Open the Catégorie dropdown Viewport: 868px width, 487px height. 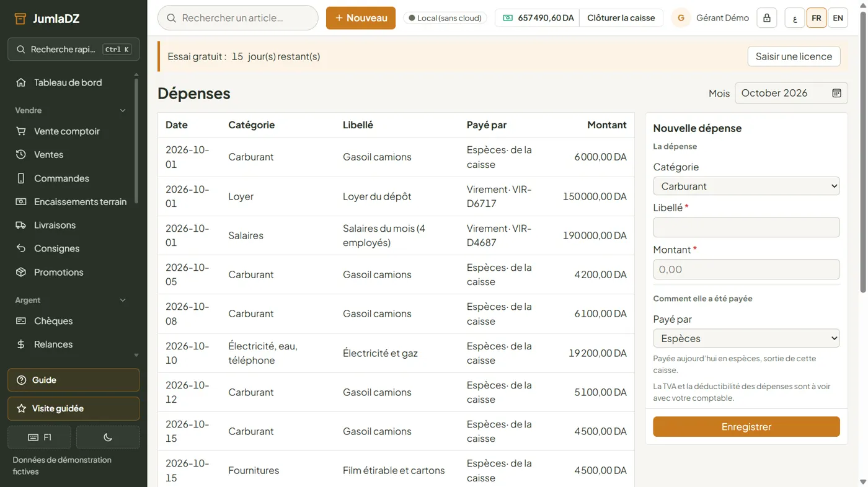point(746,186)
